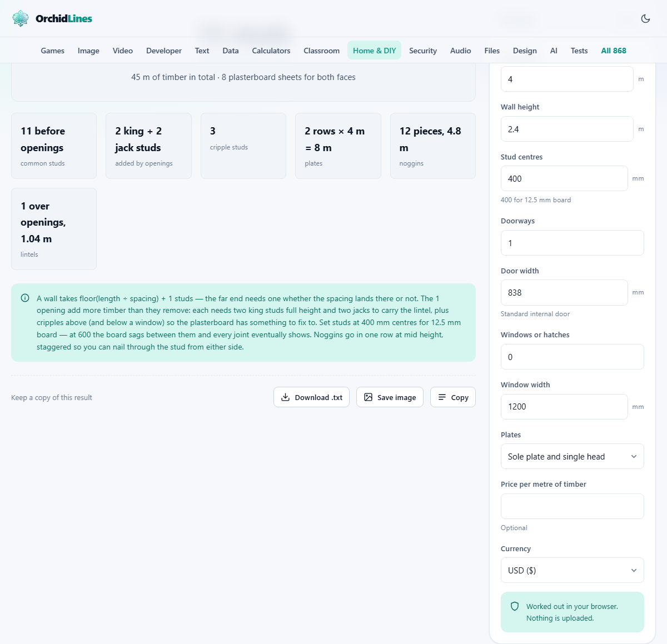This screenshot has height=644, width=667.
Task: Edit the Window width input
Action: click(x=564, y=406)
